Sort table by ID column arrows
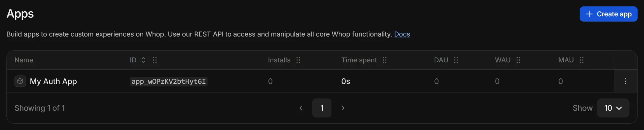The height and width of the screenshot is (130, 644). [143, 60]
